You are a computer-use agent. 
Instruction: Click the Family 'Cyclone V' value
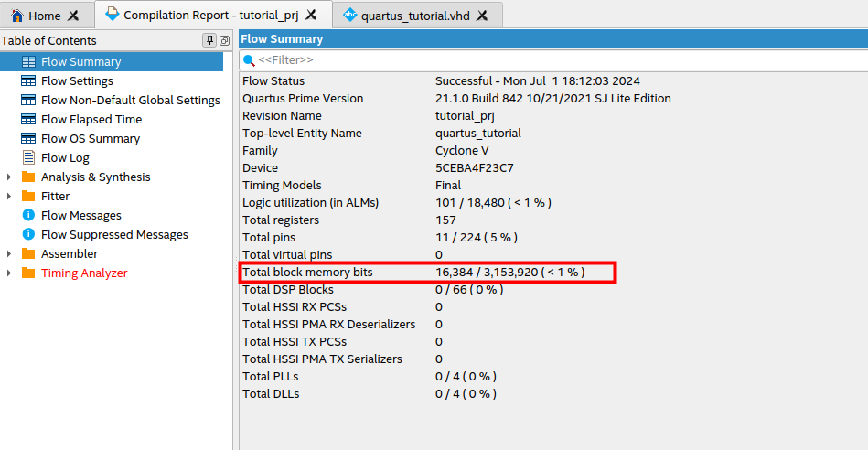462,151
